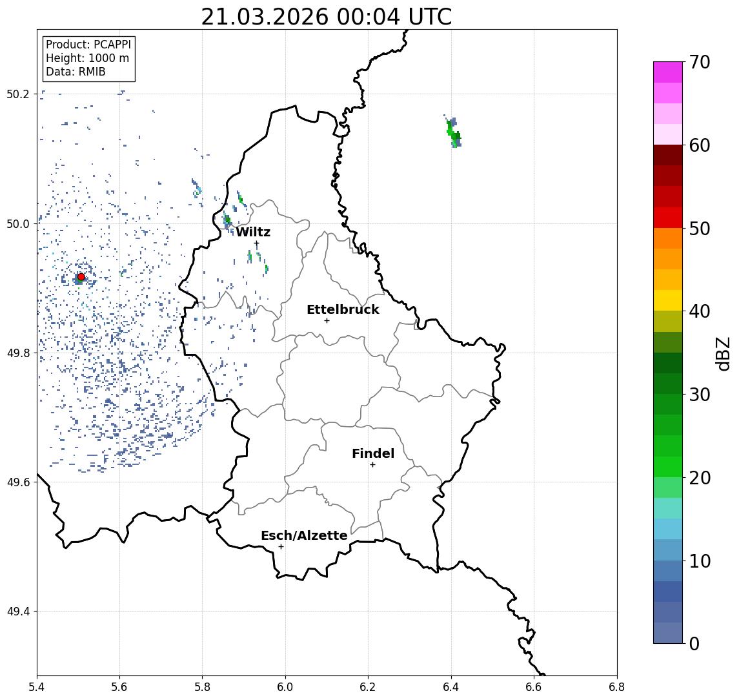Click the dBZ colorbar axis label
Viewport: 739px width, 700px height.
click(722, 353)
